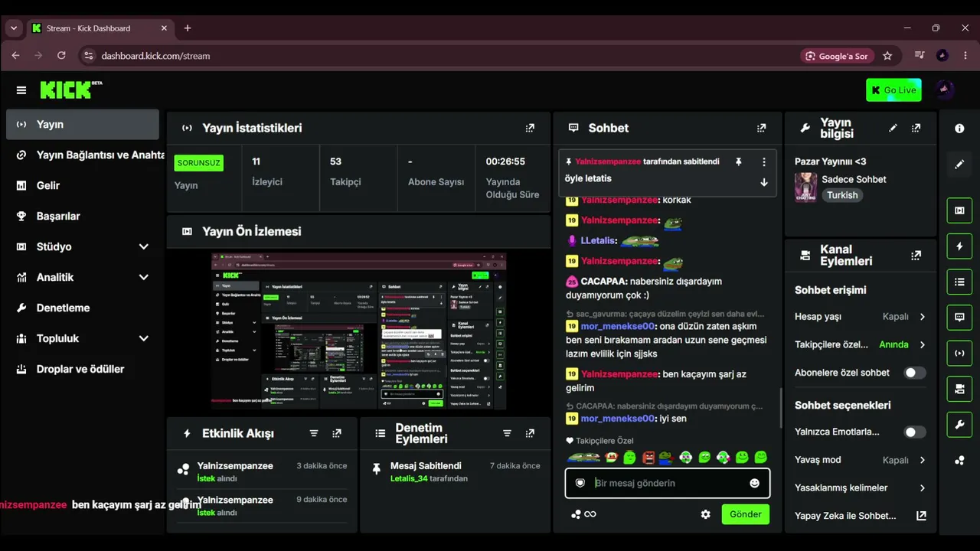Toggle chat widget in right toolbar
Image resolution: width=980 pixels, height=551 pixels.
(959, 317)
